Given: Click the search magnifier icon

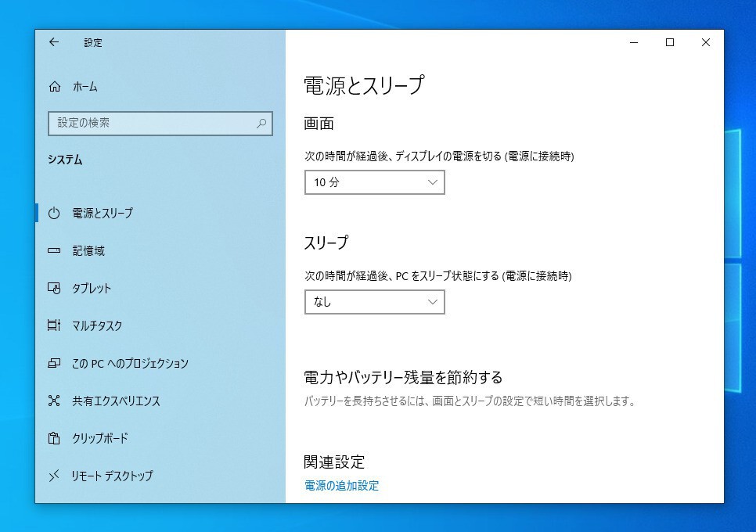Looking at the screenshot, I should pos(261,124).
